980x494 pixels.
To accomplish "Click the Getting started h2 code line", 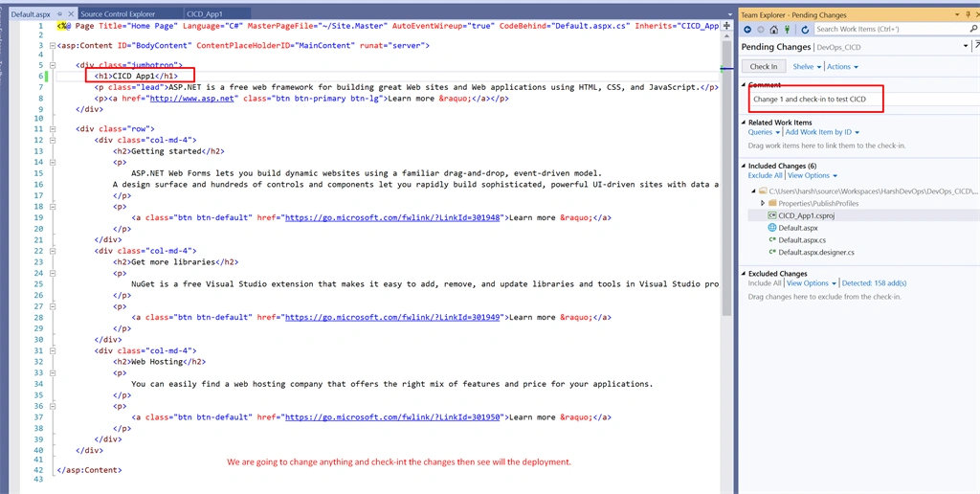I will pyautogui.click(x=168, y=151).
